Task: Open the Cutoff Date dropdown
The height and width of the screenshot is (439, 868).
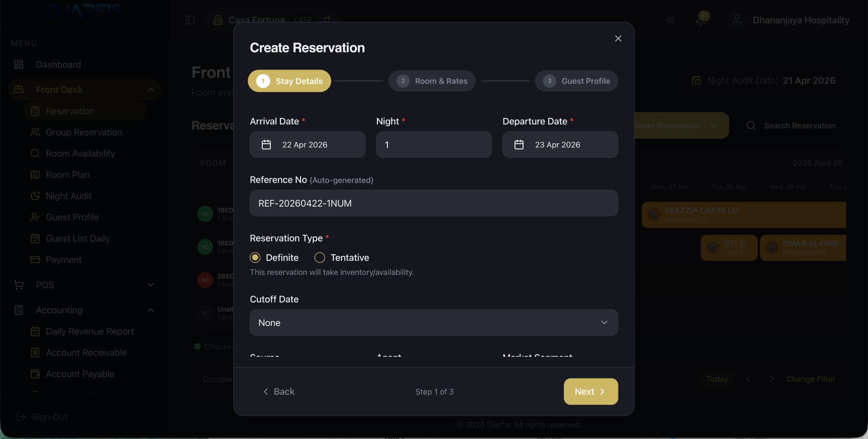Action: (434, 322)
